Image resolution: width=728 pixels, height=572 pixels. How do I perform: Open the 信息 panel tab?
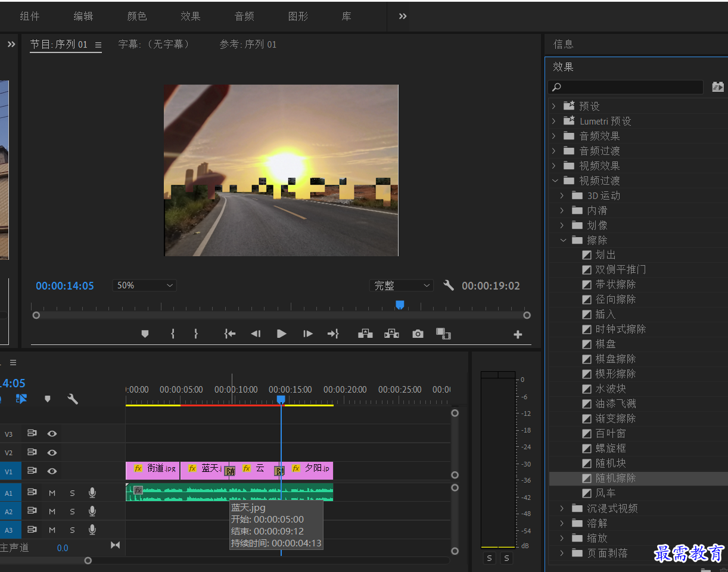pos(564,44)
